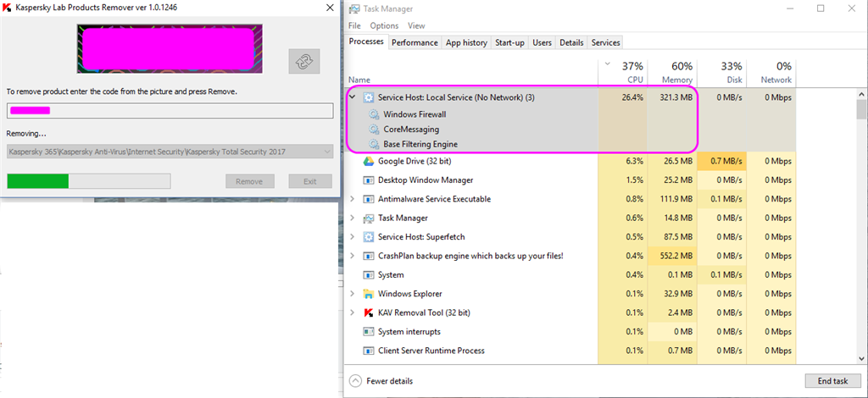Collapse the Service Host: Local Service group
868x398 pixels.
coord(353,97)
